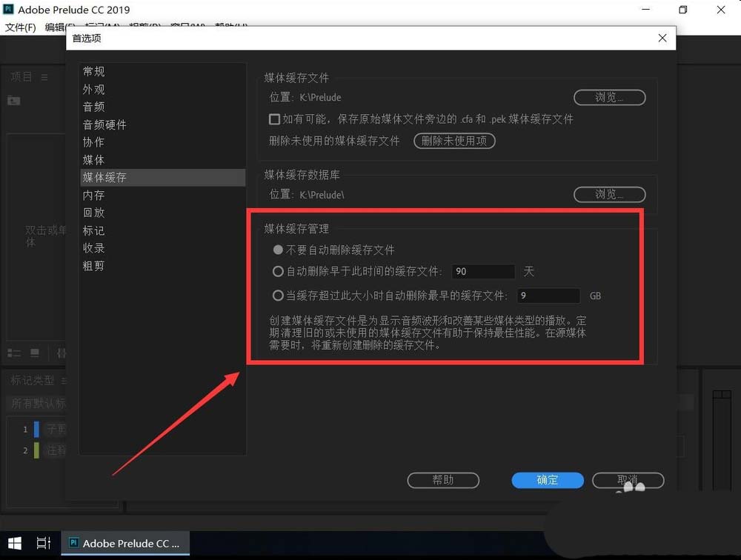The height and width of the screenshot is (560, 741).
Task: Click the 删除未使用项 button
Action: (x=454, y=141)
